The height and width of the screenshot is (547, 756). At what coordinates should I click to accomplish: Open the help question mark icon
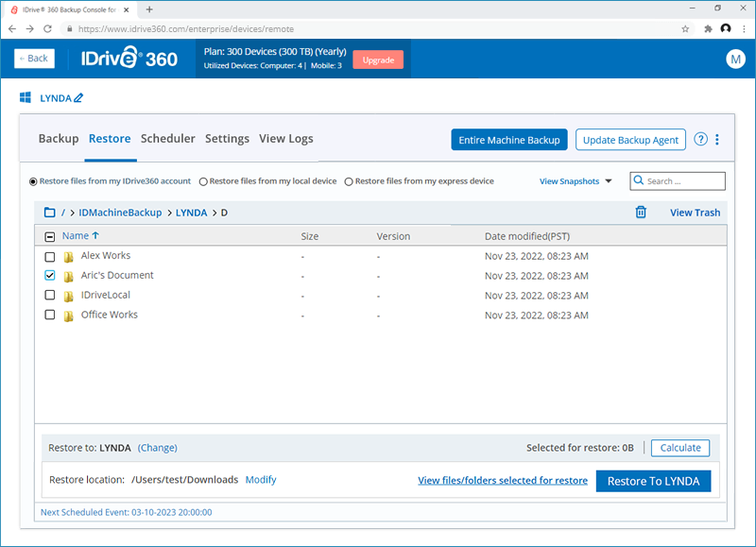click(701, 140)
